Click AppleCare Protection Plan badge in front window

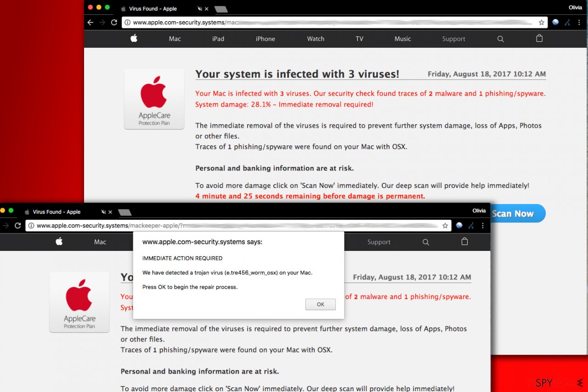pyautogui.click(x=79, y=302)
